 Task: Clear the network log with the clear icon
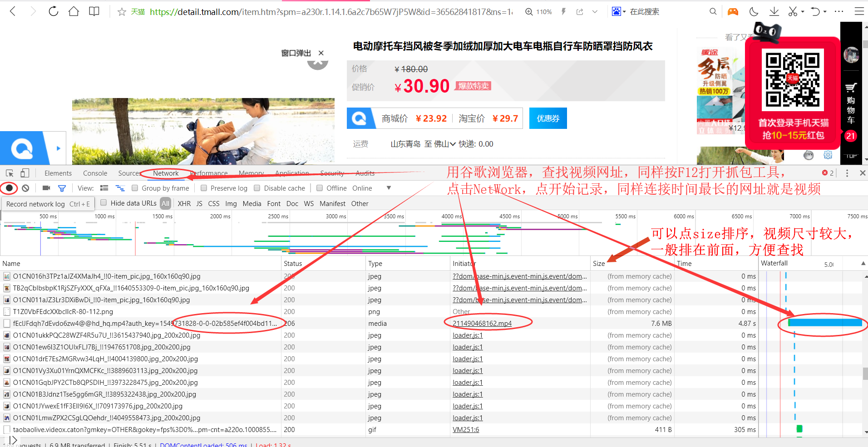(26, 188)
